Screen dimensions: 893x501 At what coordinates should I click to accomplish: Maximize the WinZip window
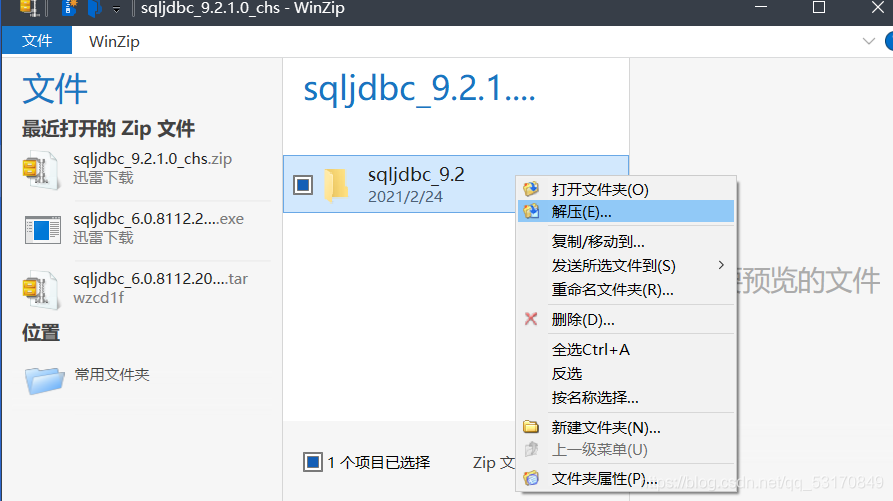click(819, 7)
